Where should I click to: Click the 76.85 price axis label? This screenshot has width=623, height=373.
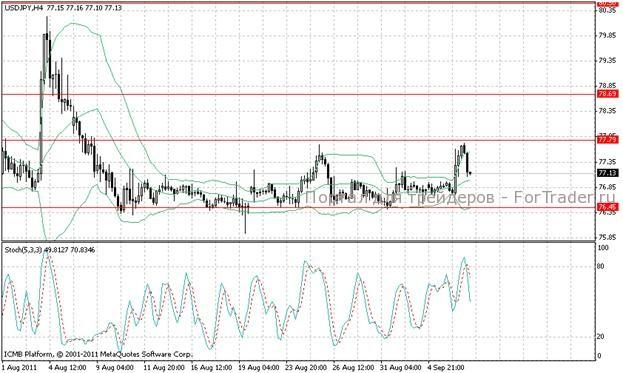[x=607, y=187]
